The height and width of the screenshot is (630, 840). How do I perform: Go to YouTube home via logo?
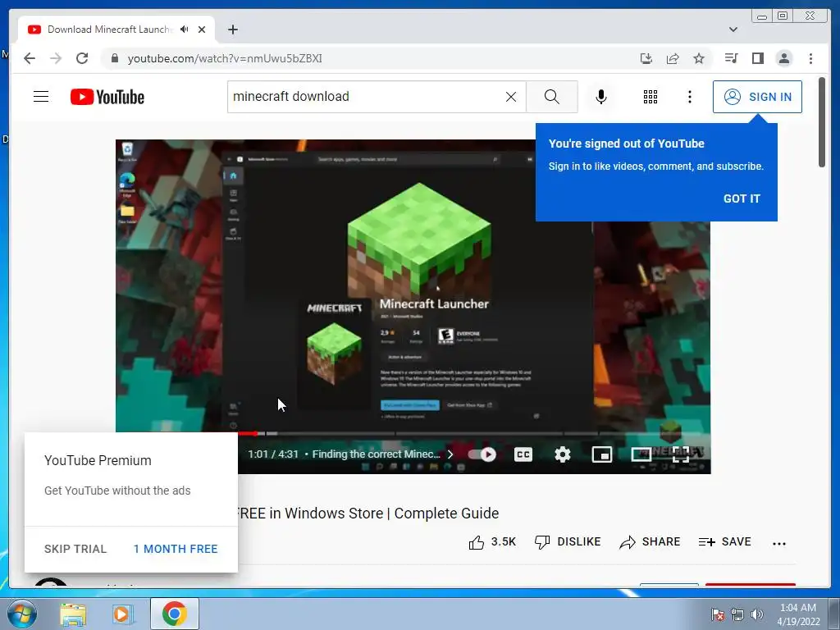coord(107,97)
